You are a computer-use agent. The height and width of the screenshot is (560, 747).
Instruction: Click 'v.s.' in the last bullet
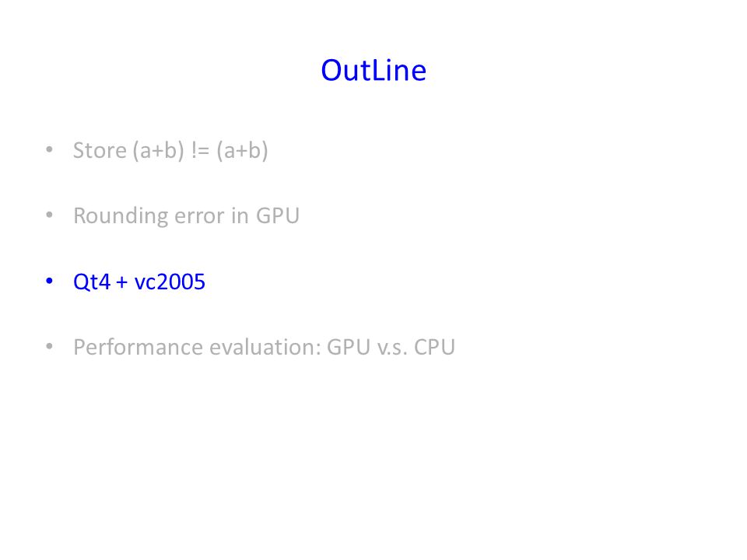pyautogui.click(x=392, y=348)
